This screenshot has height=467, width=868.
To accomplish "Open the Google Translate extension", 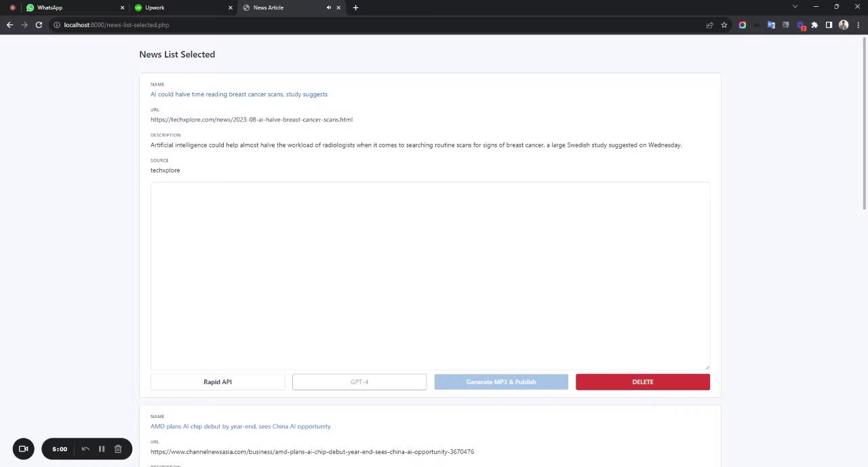I will click(771, 25).
